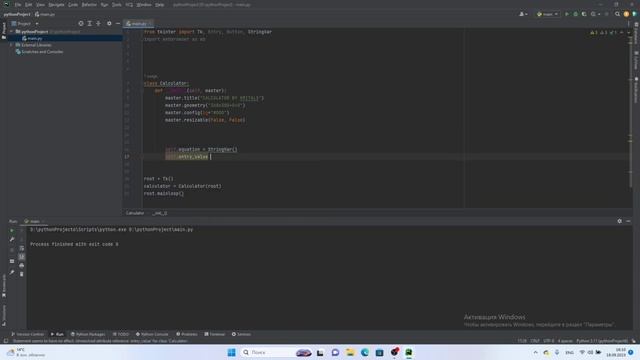Viewport: 640px width, 360px height.
Task: Open the Services tool window
Action: click(241, 334)
